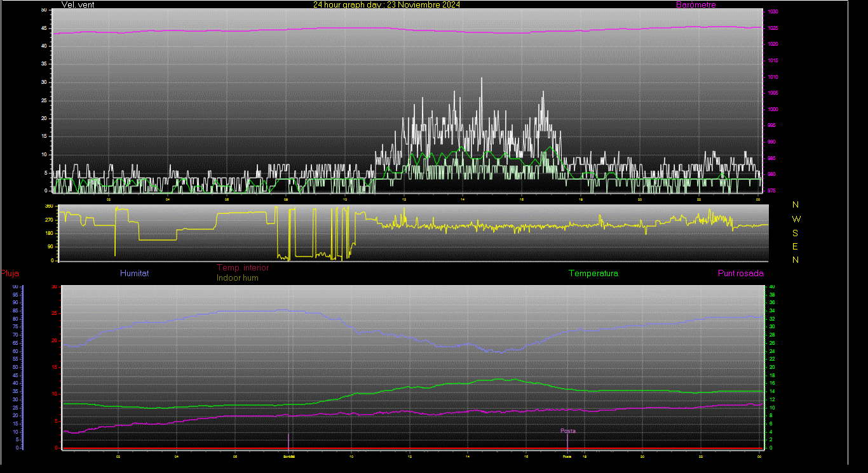Click the "W" compass direction letter
The height and width of the screenshot is (473, 868).
[x=796, y=219]
